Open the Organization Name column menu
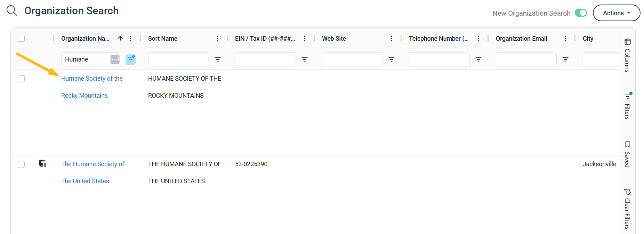 (131, 38)
